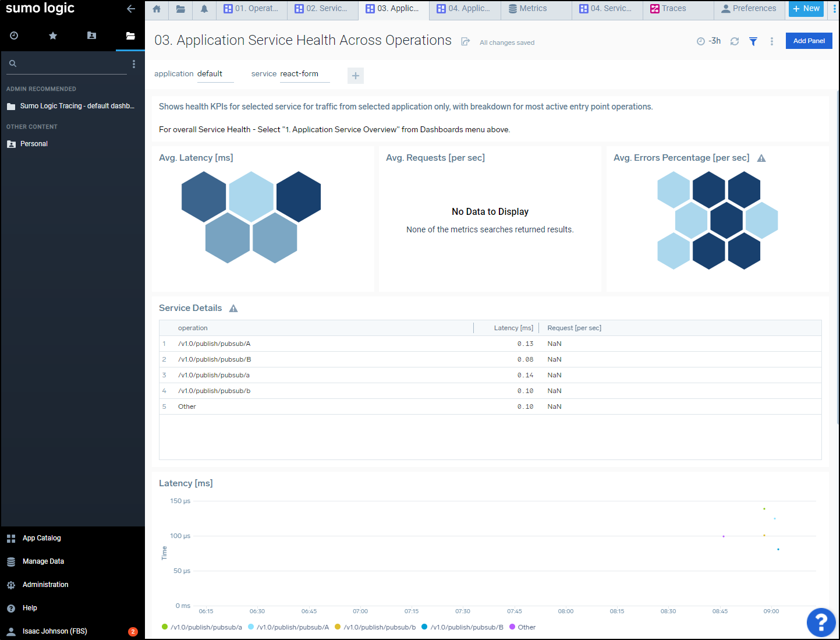840x640 pixels.
Task: Change the application filter value default
Action: coord(215,74)
